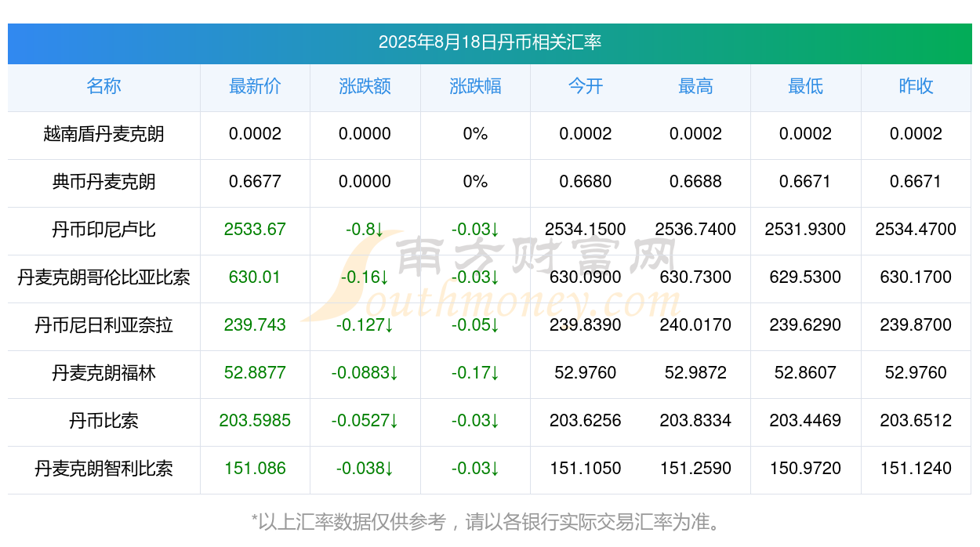The image size is (980, 547).
Task: Select the 名称 column header
Action: [103, 86]
